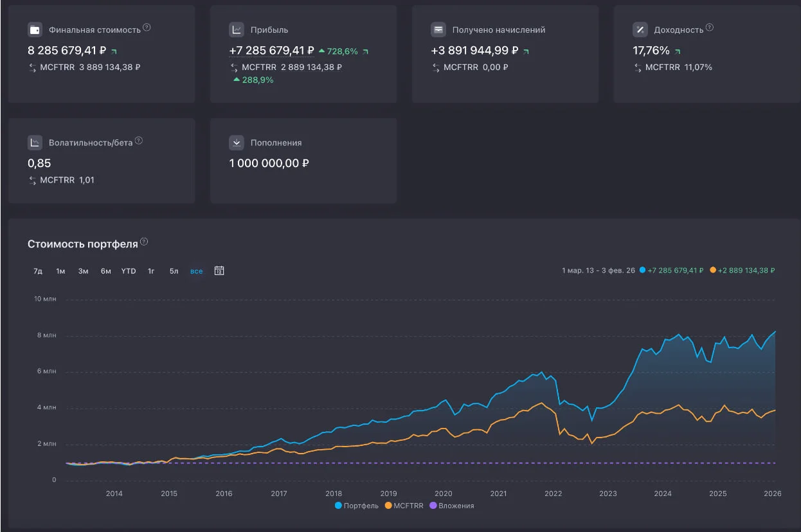Click the 1 000 000,00 ₽ deposits value
Viewport: 801px width, 532px height.
pos(269,163)
